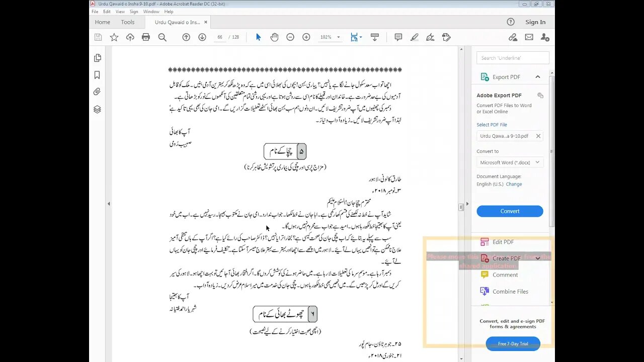Save the file with the floppy disk icon
Image resolution: width=644 pixels, height=362 pixels.
click(x=98, y=37)
